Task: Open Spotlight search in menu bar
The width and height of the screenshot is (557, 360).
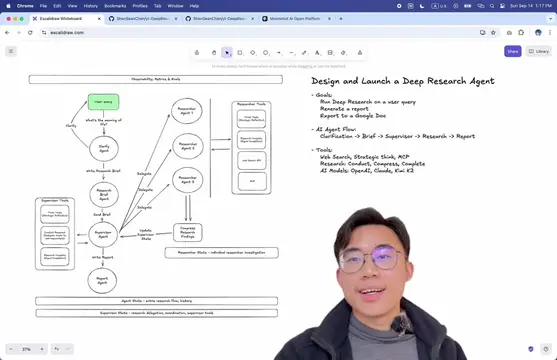Action: 492,6
